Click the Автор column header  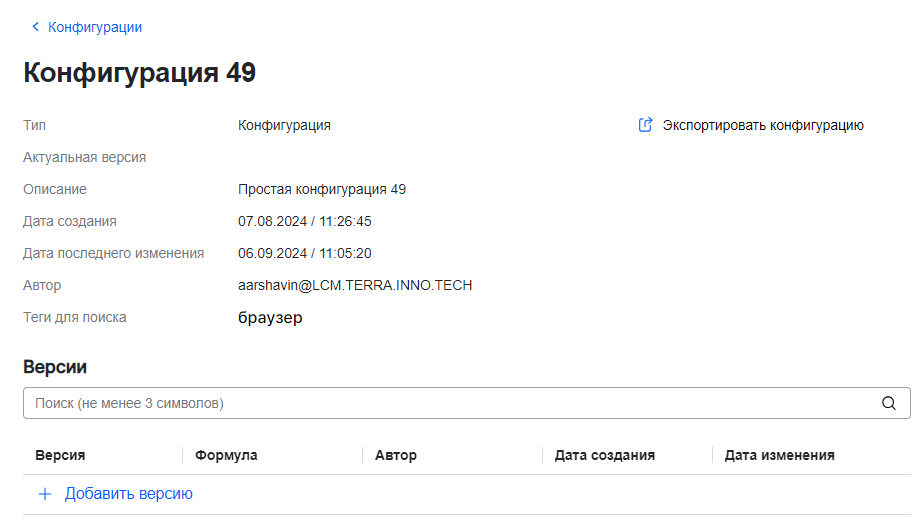395,455
